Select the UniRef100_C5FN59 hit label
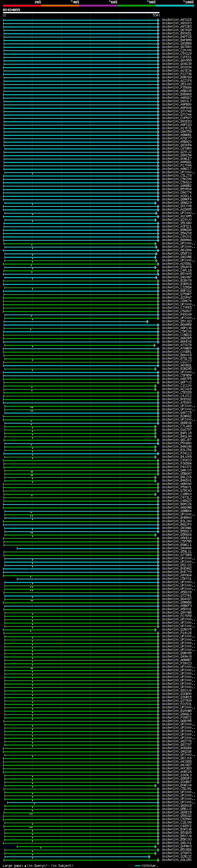Image resolution: width=197 pixels, height=868 pixels. click(x=177, y=376)
